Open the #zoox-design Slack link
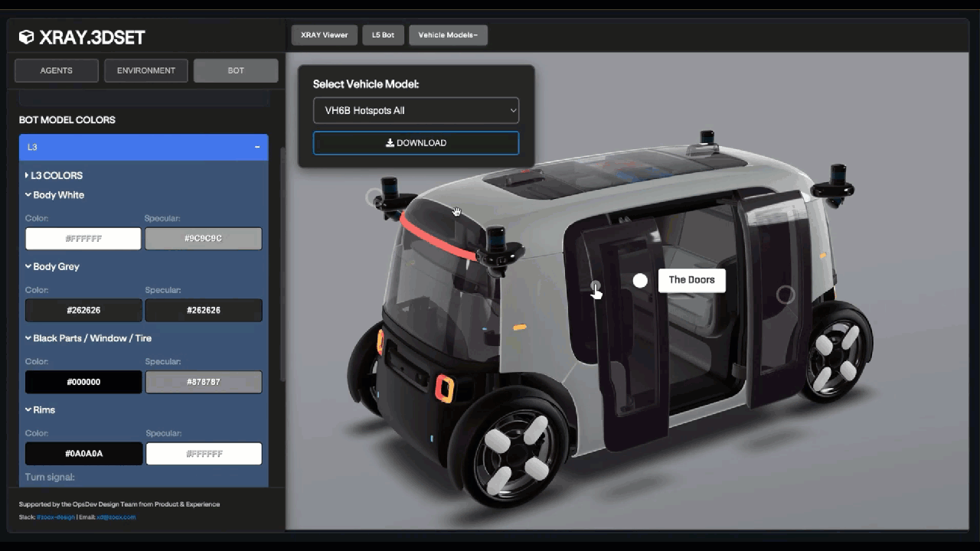The width and height of the screenshot is (980, 551). point(56,517)
